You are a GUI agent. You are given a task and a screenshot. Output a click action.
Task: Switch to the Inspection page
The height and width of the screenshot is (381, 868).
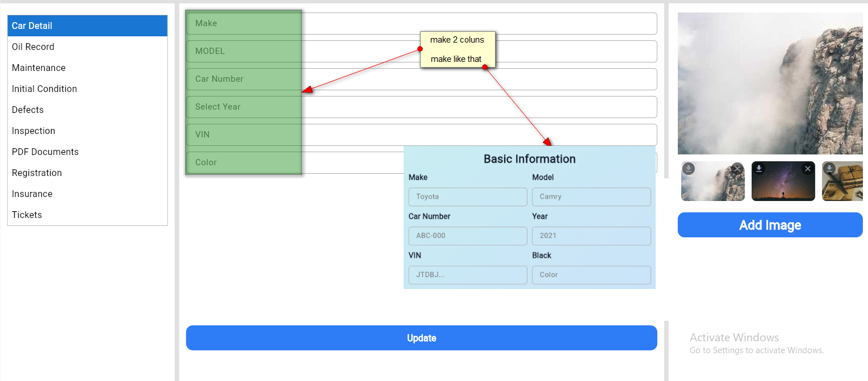click(33, 131)
